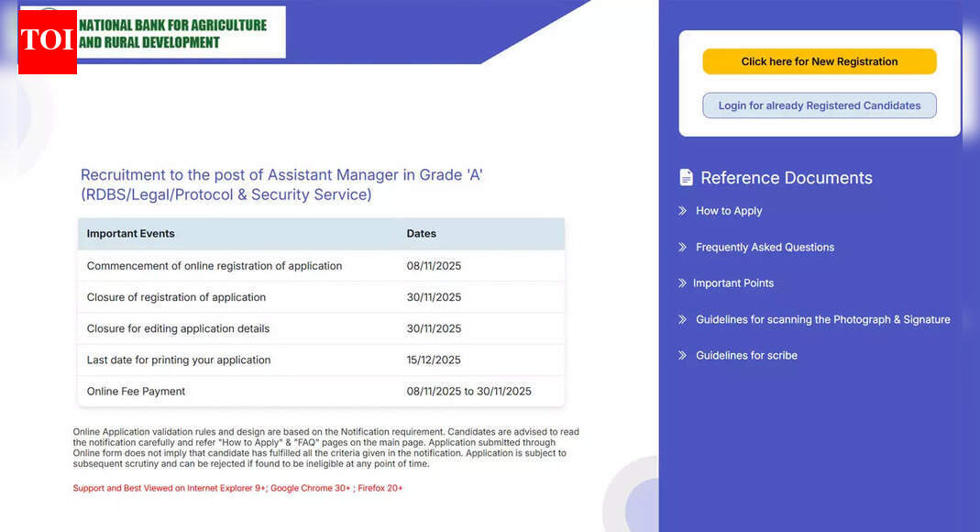Click the chevron beside Guidelines for scanning
The width and height of the screenshot is (980, 532).
point(681,319)
